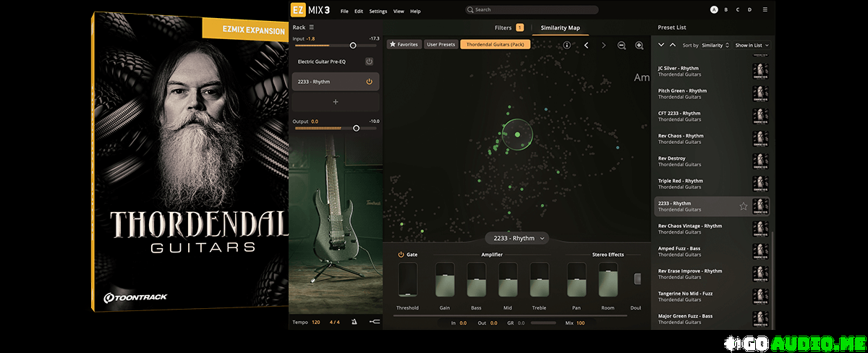The image size is (868, 353).
Task: Click the Tempo value 120
Action: coord(316,322)
